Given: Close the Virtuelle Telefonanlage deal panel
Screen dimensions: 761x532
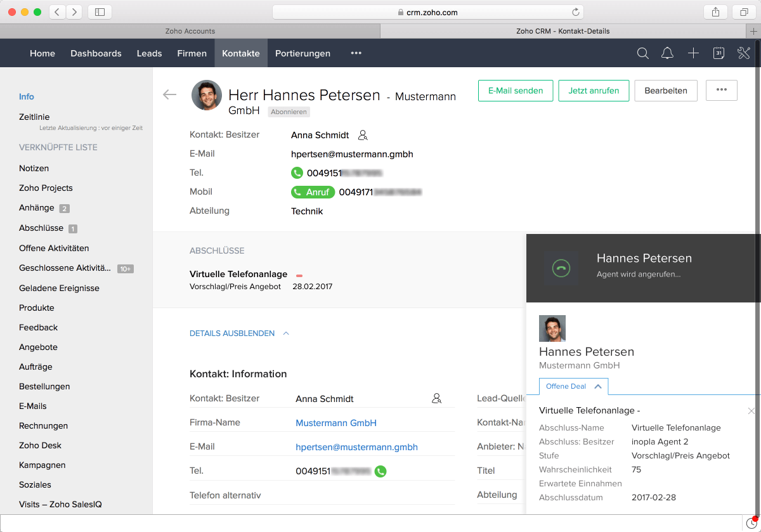Looking at the screenshot, I should pos(751,411).
